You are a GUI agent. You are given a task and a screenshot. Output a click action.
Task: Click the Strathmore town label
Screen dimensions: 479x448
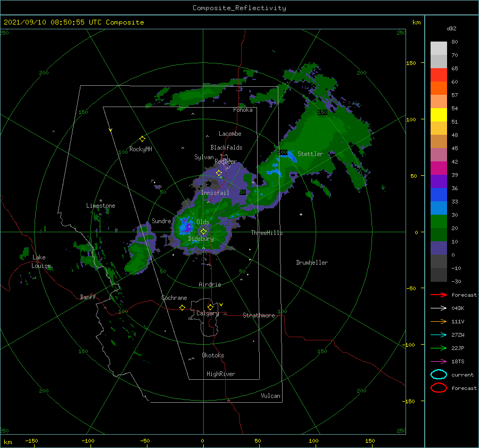click(x=259, y=315)
